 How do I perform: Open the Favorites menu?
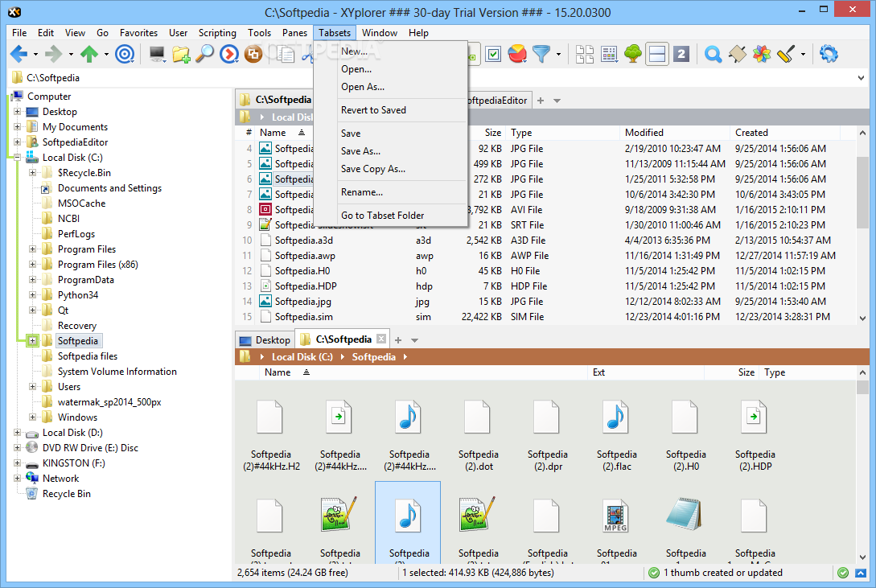click(x=138, y=33)
